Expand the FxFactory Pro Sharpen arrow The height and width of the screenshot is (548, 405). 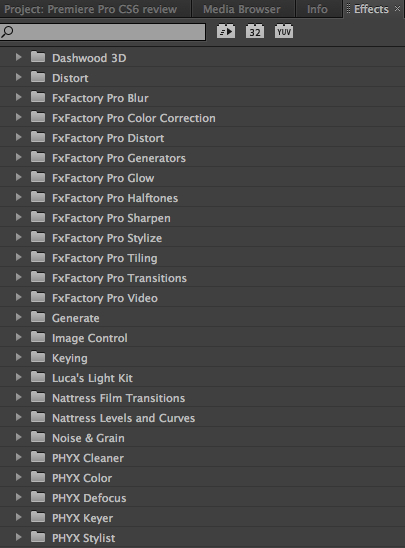point(19,217)
